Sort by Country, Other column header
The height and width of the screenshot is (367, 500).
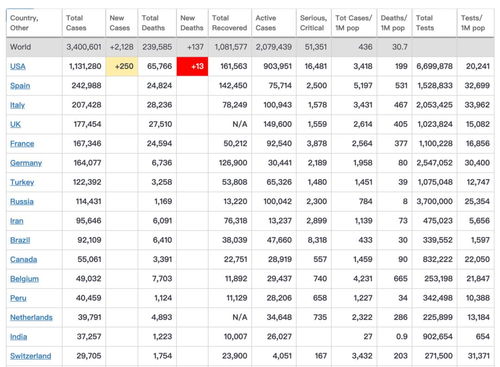pos(34,23)
